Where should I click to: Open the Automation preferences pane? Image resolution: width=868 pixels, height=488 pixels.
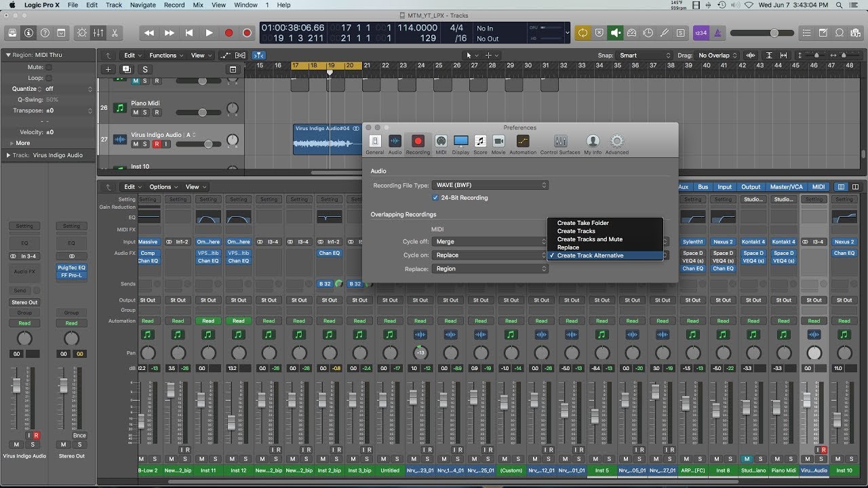tap(523, 144)
